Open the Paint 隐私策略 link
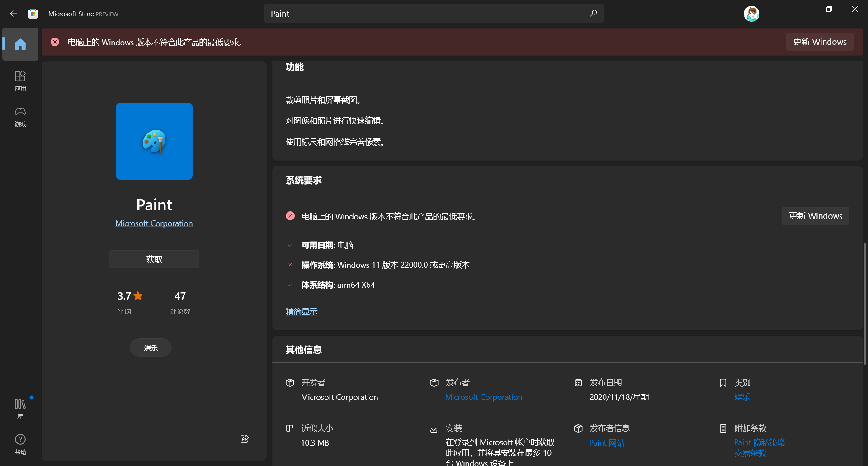The image size is (868, 466). [759, 442]
